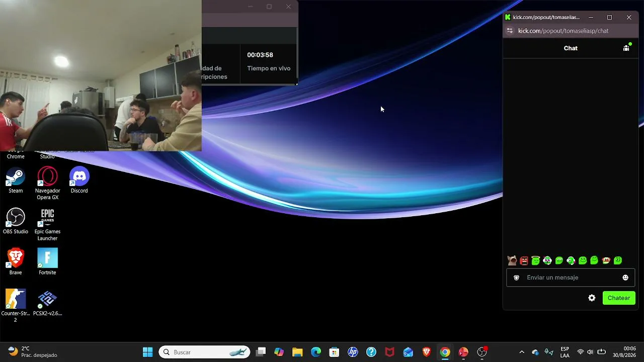Switch to Brave in the taskbar

[427, 352]
